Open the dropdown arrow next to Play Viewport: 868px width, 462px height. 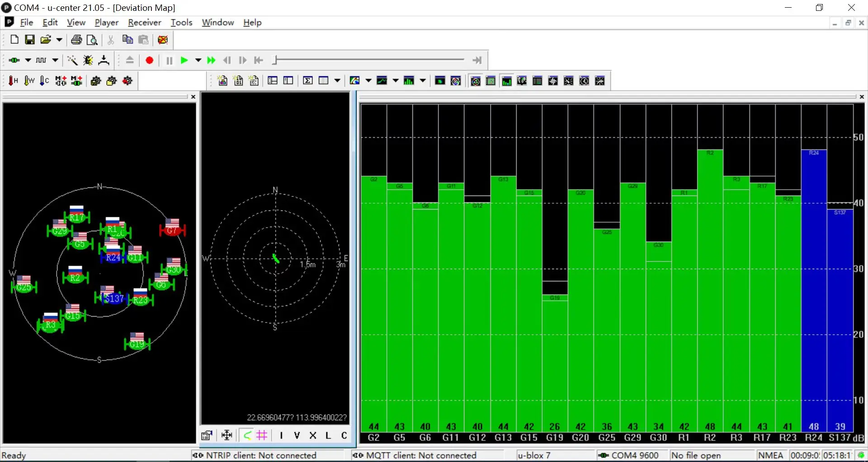pyautogui.click(x=198, y=61)
